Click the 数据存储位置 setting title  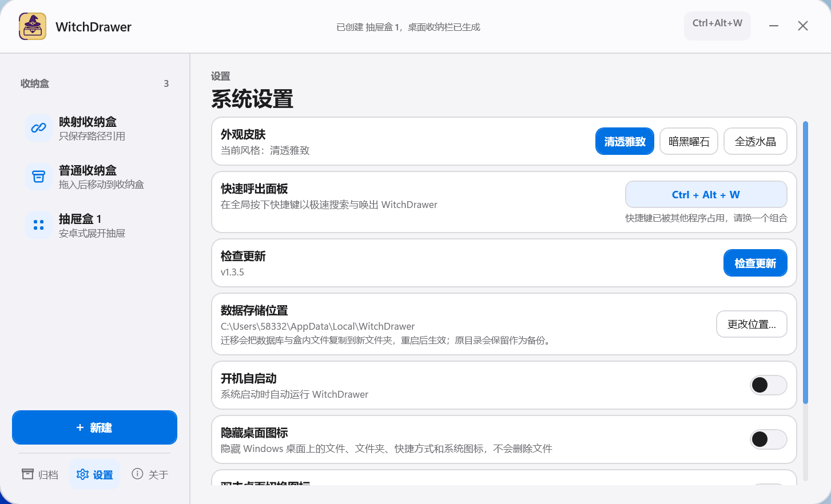[x=254, y=310]
